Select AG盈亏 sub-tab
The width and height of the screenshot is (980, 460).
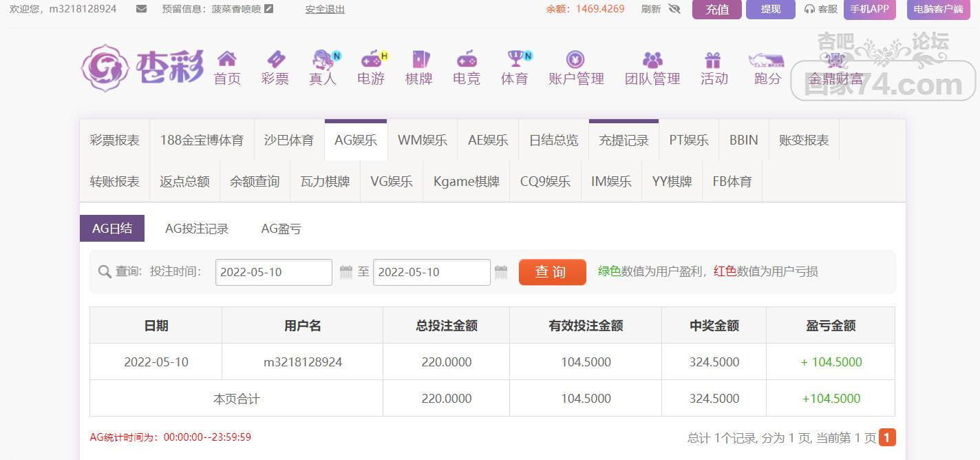(x=281, y=229)
